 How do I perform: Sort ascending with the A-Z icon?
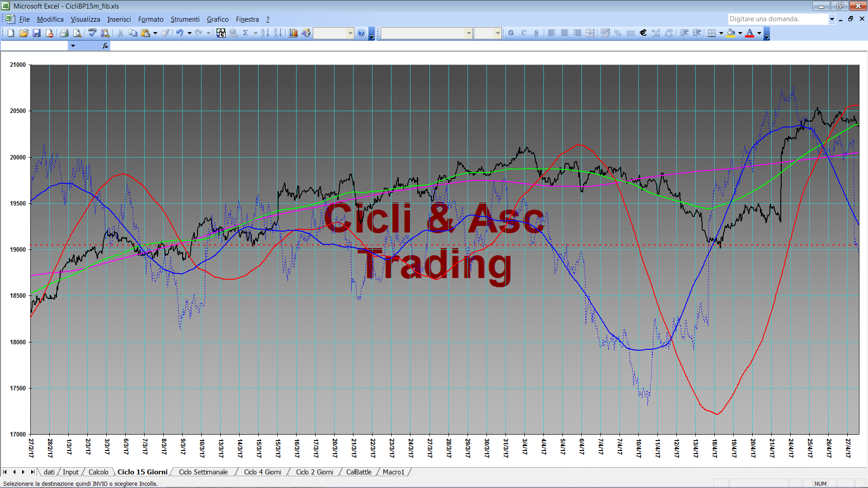coord(265,33)
